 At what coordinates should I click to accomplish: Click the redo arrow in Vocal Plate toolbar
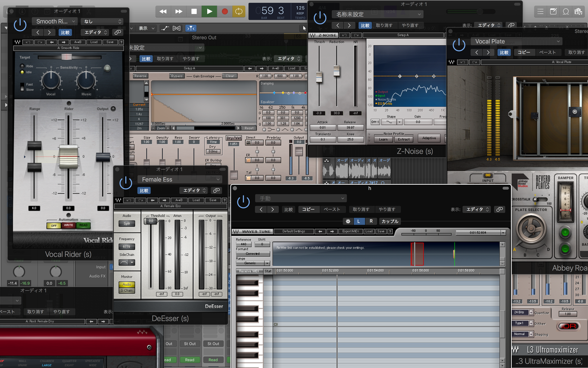click(474, 62)
